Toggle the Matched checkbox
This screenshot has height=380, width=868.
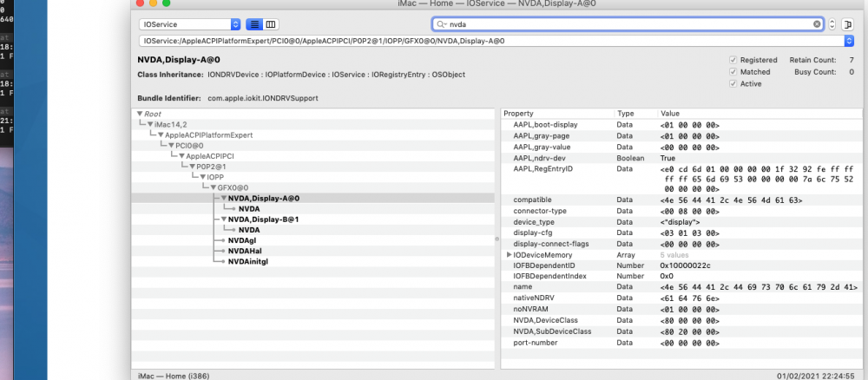click(x=733, y=72)
